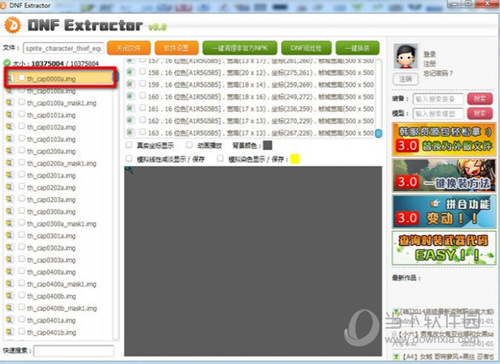Image resolution: width=500 pixels, height=364 pixels.
Task: Click the file icon of th_cap0203a.img
Action: (9, 199)
